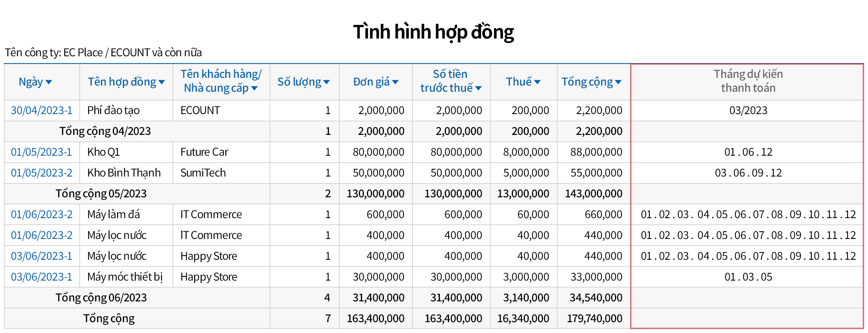Viewport: 868px width, 333px height.
Task: Open the 01/05/2023-2 contract entry link
Action: (42, 173)
